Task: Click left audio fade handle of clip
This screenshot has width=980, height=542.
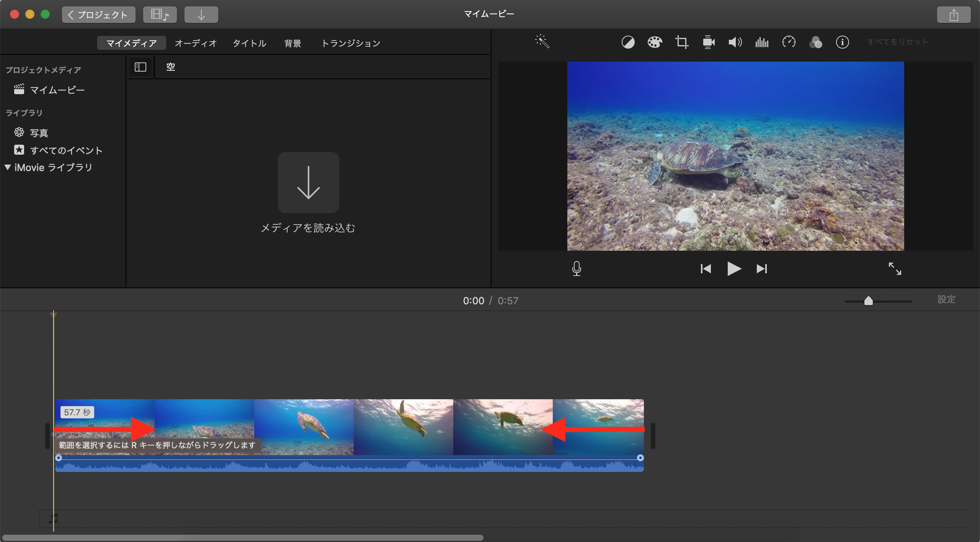Action: pos(59,458)
